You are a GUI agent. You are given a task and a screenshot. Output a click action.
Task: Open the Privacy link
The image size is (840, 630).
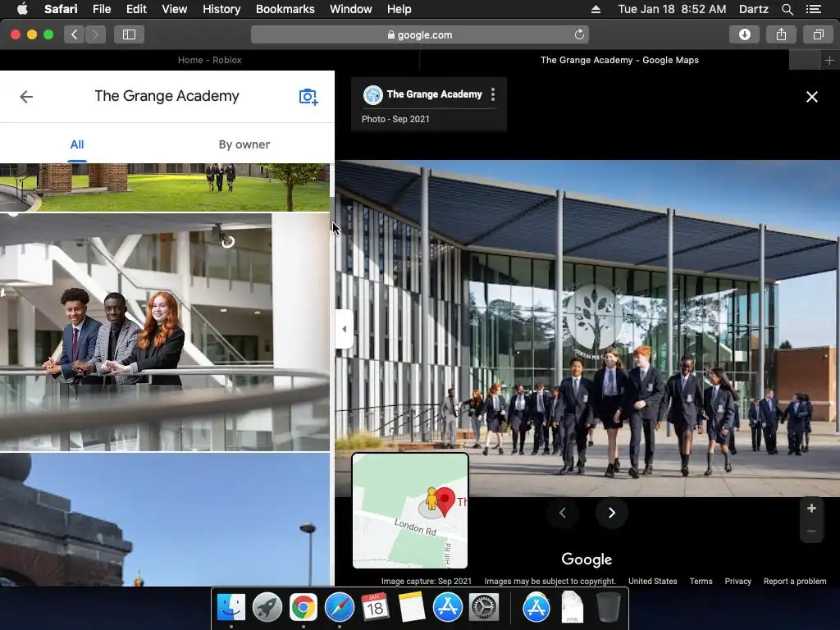click(x=737, y=582)
